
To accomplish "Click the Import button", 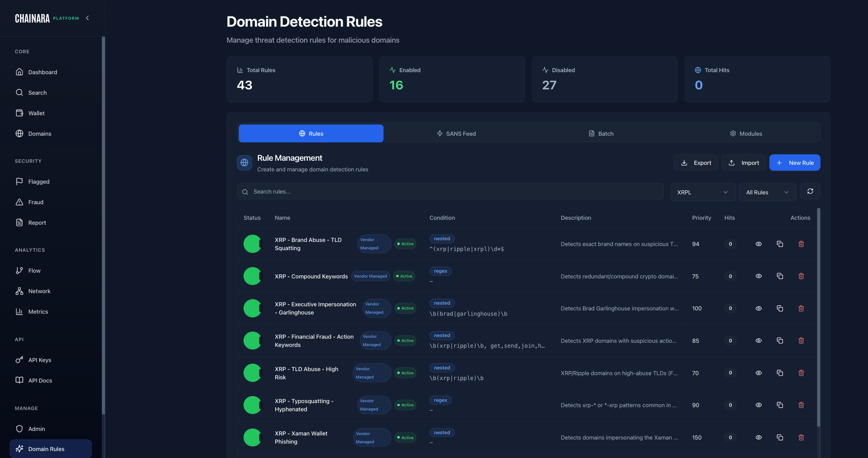I will (744, 163).
